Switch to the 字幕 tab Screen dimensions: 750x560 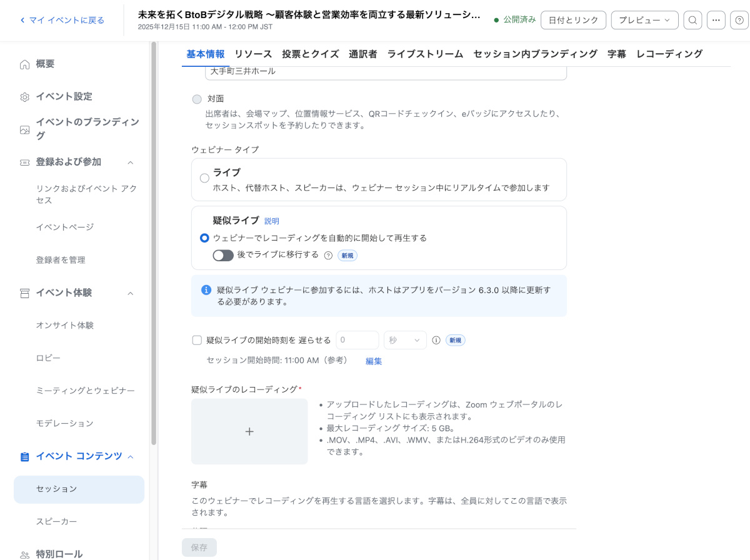(x=617, y=54)
